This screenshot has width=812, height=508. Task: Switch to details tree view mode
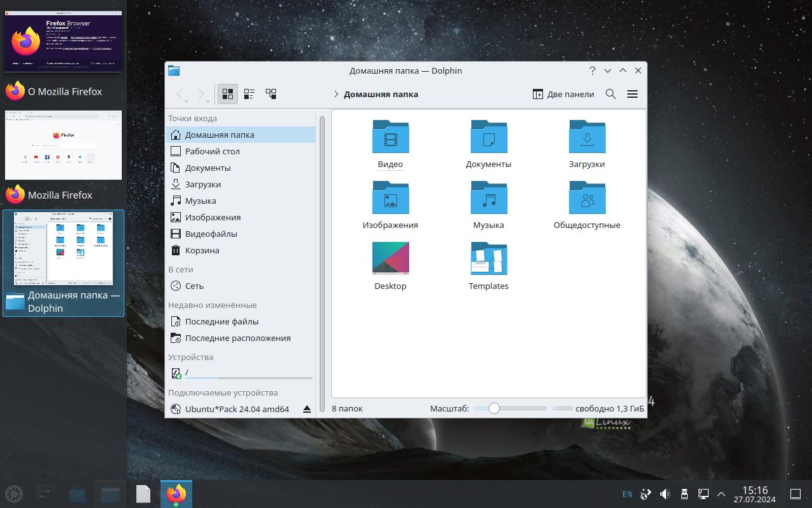[271, 94]
